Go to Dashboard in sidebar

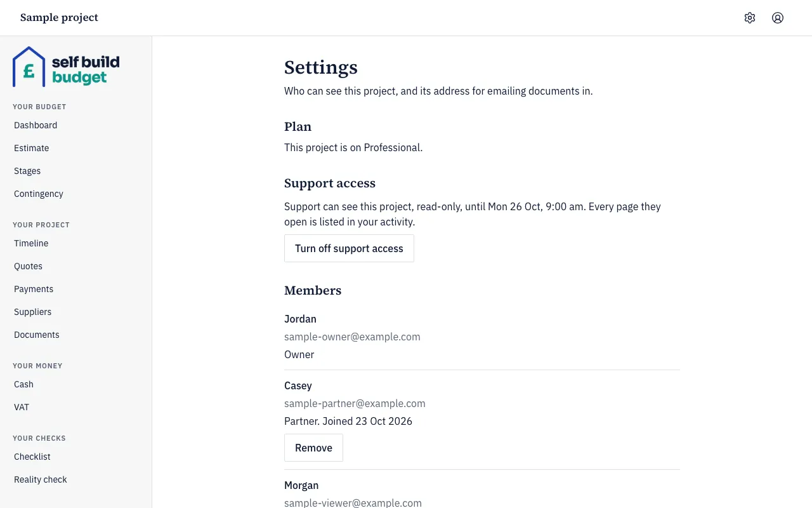click(36, 125)
